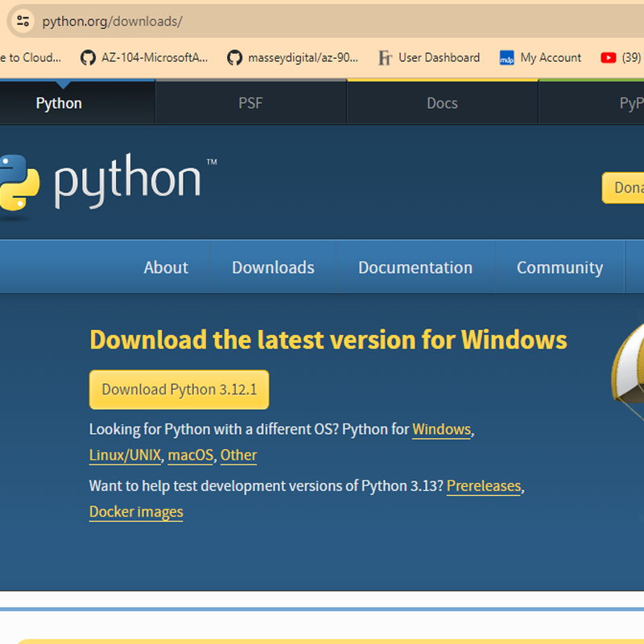Viewport: 644px width, 644px height.
Task: Open the masseydigital/az-90... GitHub bookmark
Action: coord(292,57)
